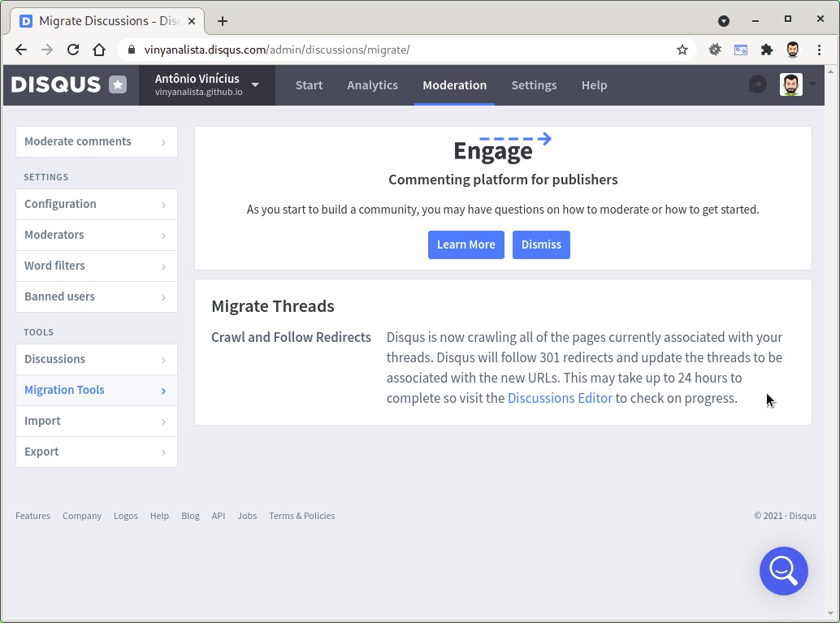This screenshot has height=623, width=840.
Task: Click the tab search dropdown circle icon
Action: tap(724, 21)
